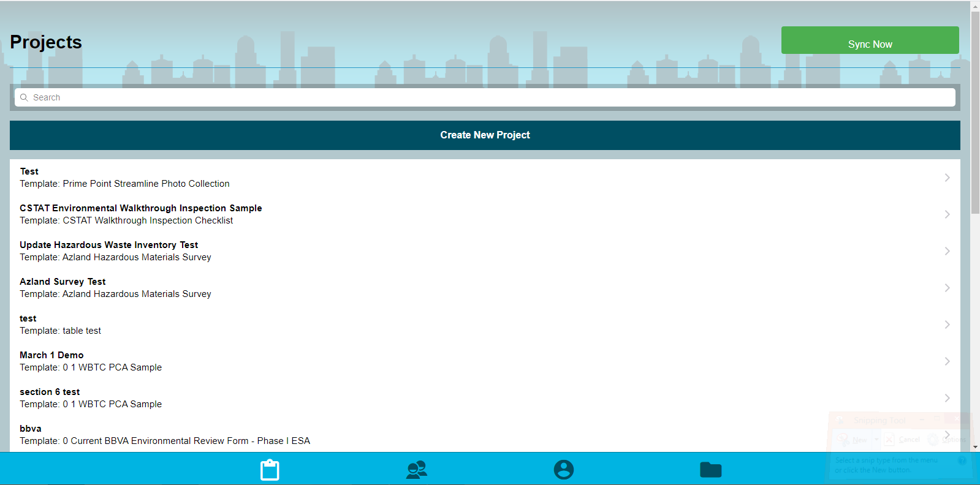Expand the Test project chevron
The width and height of the screenshot is (980, 485).
[x=947, y=178]
